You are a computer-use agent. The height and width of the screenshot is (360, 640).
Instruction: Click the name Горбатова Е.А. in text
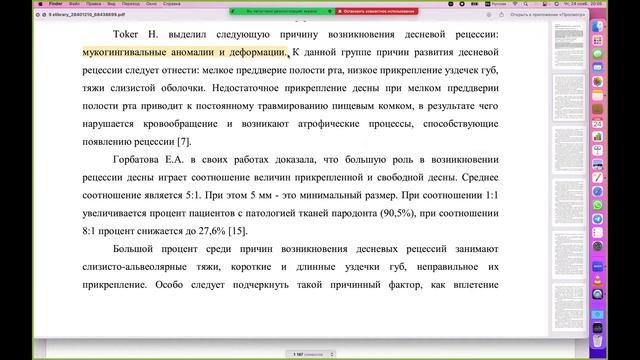[148, 160]
